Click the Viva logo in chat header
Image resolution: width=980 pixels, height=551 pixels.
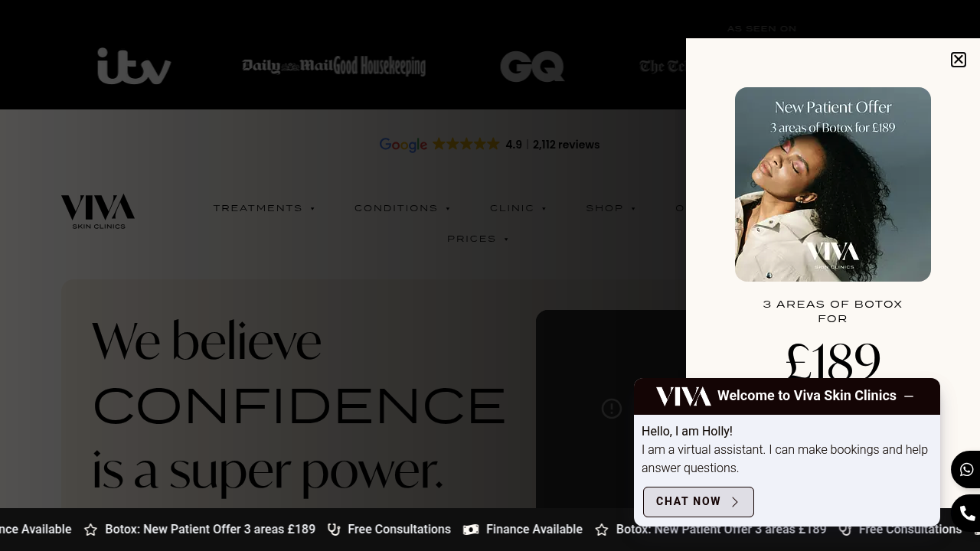coord(683,396)
